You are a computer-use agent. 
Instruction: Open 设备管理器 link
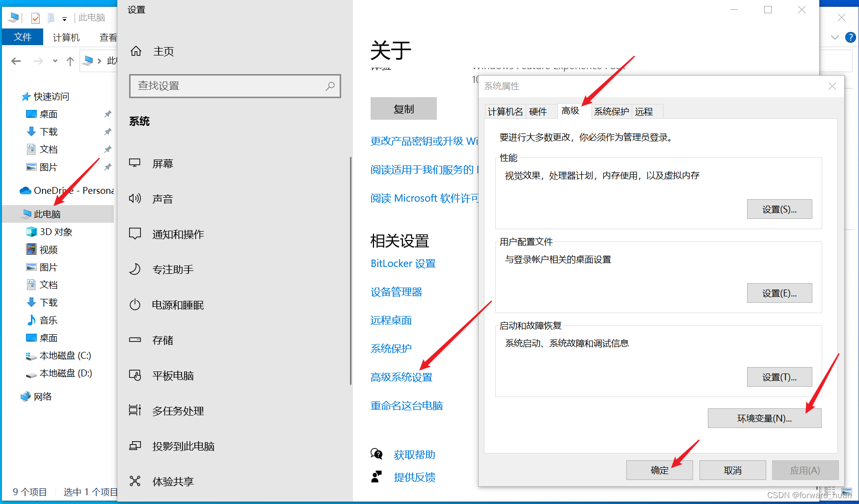(396, 292)
